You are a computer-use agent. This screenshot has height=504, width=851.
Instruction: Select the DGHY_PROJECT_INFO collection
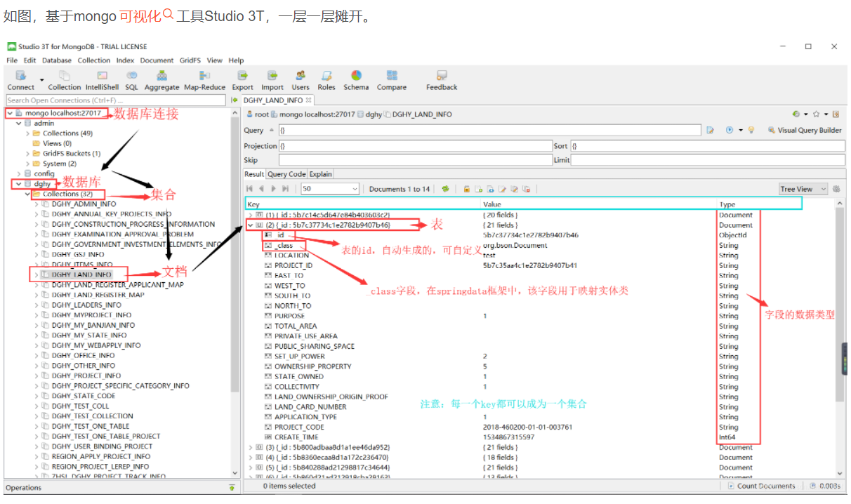pos(86,376)
